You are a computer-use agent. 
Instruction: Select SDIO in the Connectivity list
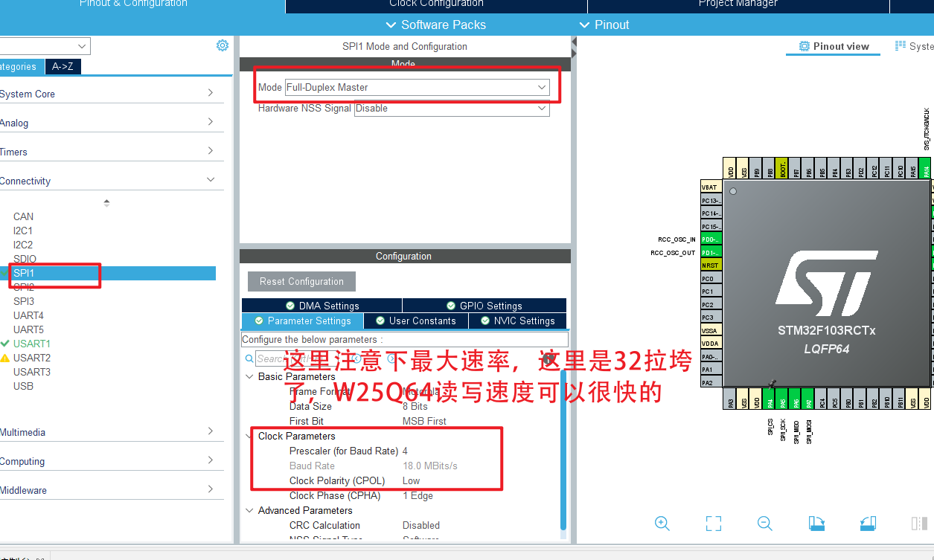click(x=25, y=259)
